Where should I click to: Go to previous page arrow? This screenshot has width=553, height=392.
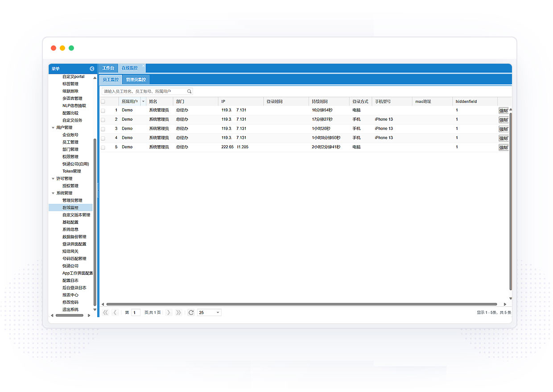[x=115, y=313]
